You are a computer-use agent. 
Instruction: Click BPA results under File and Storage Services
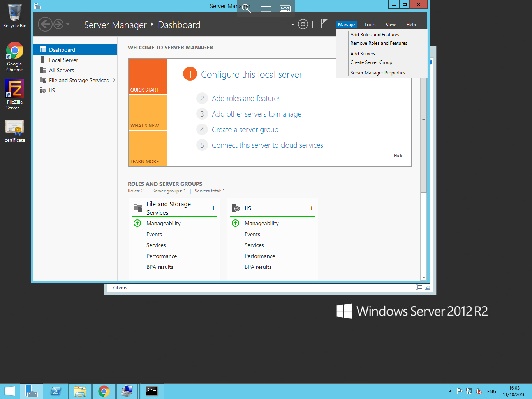pyautogui.click(x=159, y=267)
